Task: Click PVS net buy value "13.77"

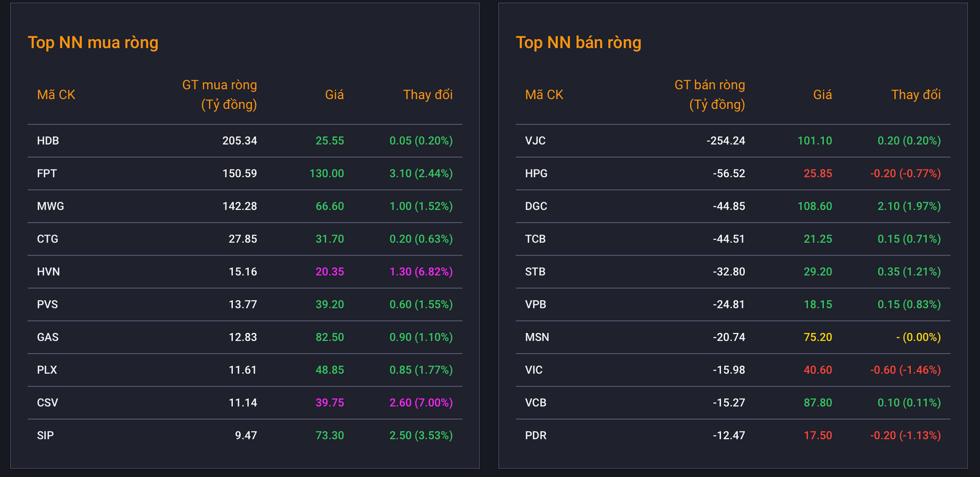Action: [x=243, y=304]
